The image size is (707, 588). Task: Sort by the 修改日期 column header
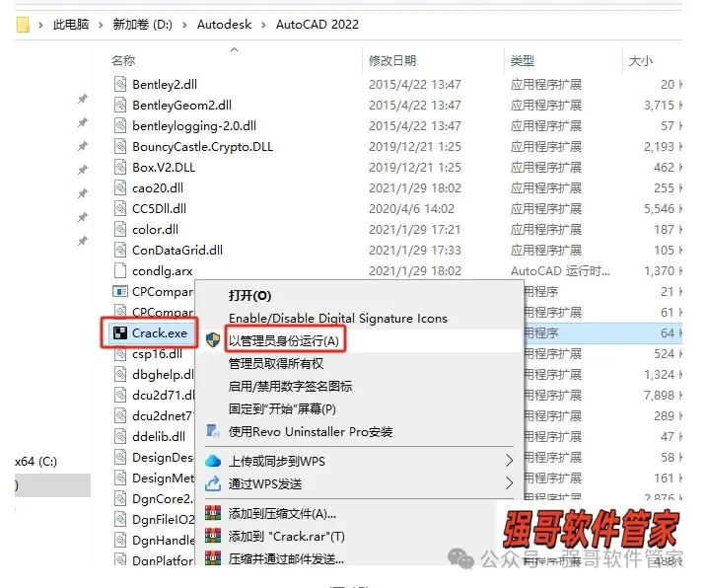(x=392, y=60)
